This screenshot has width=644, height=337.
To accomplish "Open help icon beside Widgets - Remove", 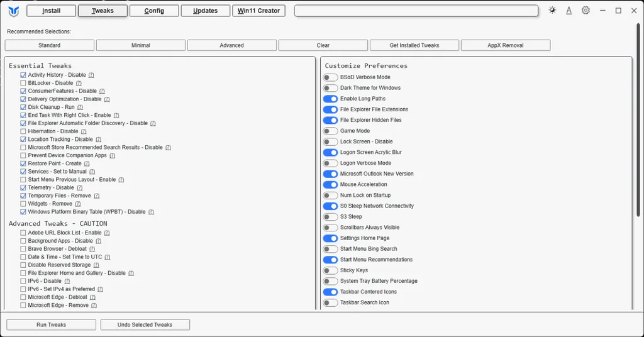I will coord(77,204).
